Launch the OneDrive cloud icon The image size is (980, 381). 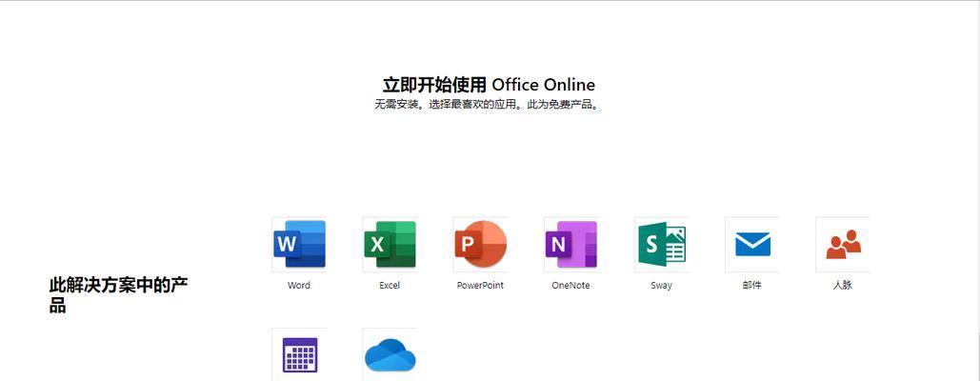pyautogui.click(x=390, y=355)
